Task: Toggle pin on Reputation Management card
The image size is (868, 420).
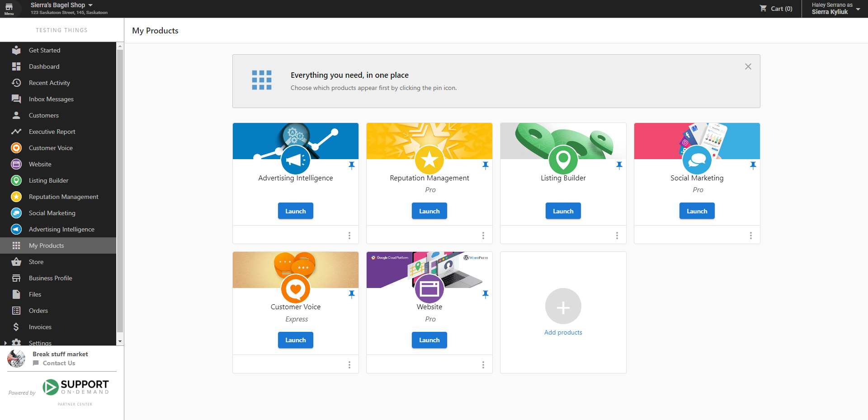Action: click(486, 165)
